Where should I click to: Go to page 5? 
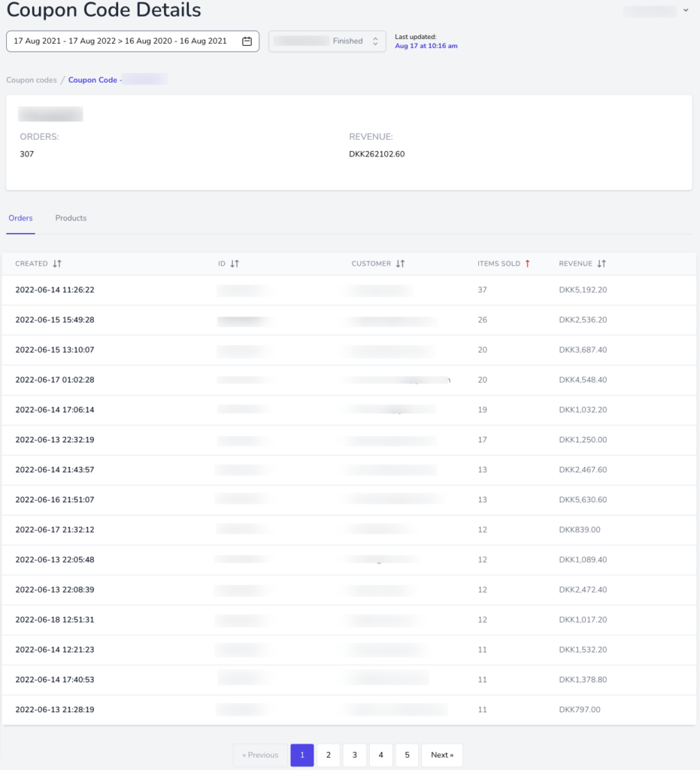click(x=407, y=755)
